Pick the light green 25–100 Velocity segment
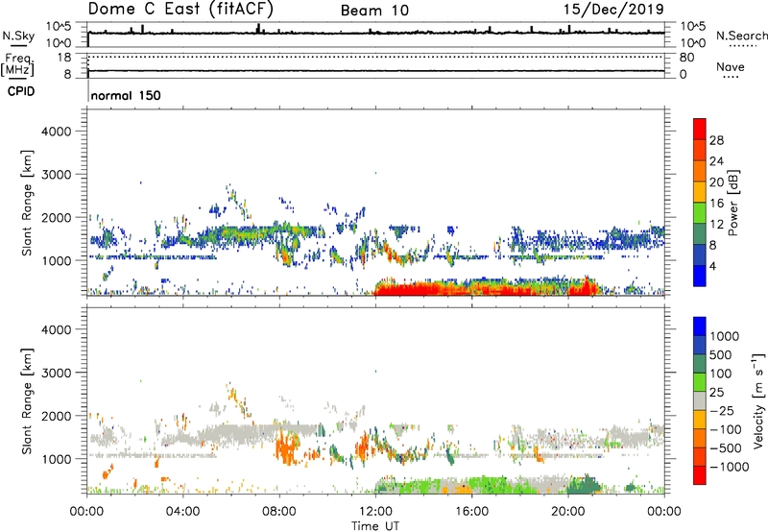Screen dimensions: 768x532 click(x=700, y=382)
